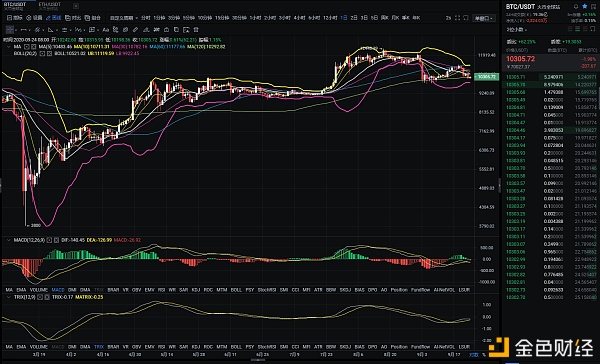Click the add new pair tab icon
The width and height of the screenshot is (600, 364).
point(76,6)
